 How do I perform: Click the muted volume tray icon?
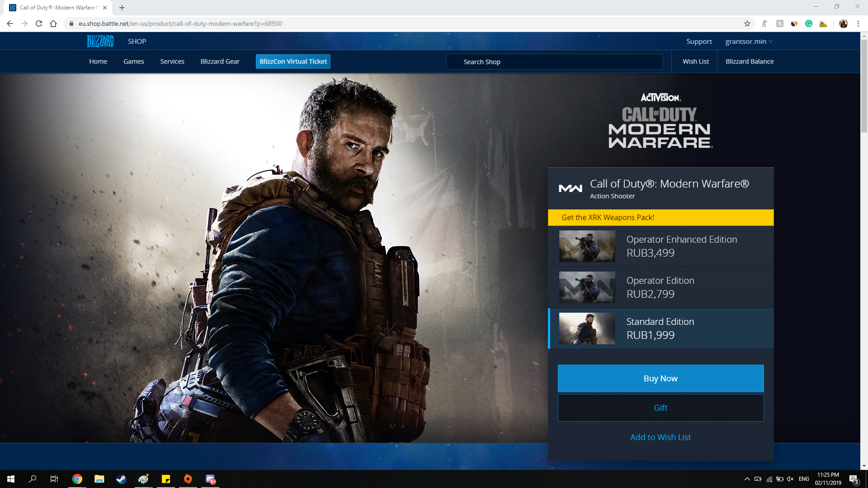pyautogui.click(x=790, y=479)
